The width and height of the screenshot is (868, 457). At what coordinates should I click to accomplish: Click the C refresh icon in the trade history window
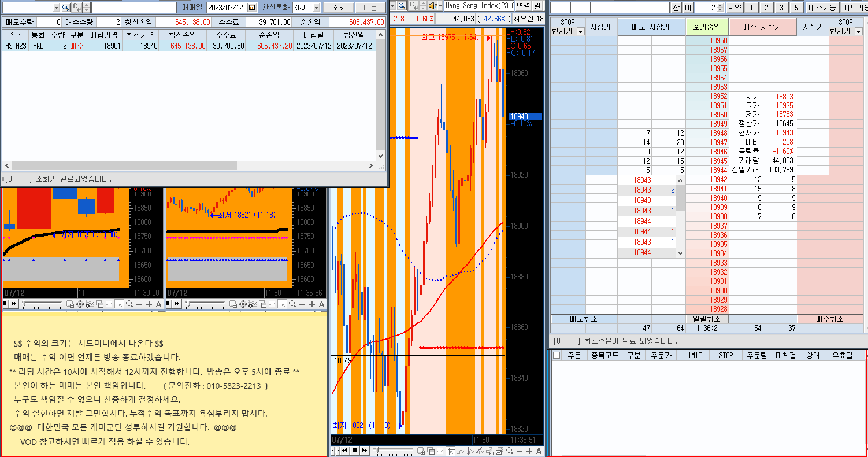click(76, 8)
